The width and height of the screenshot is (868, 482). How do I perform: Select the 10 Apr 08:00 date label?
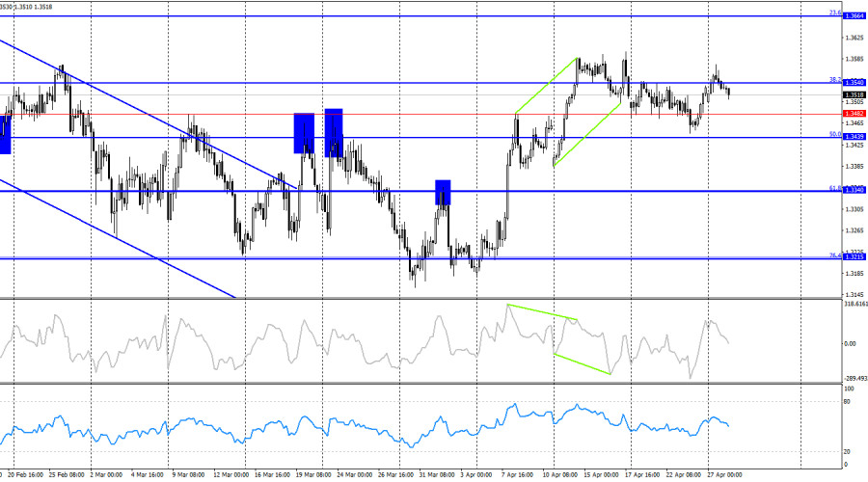pos(560,475)
